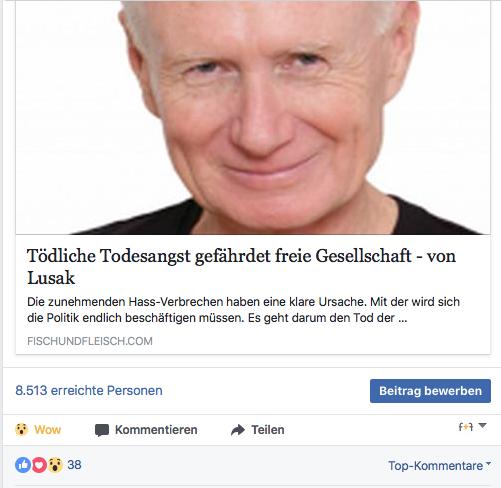Click the small caret after Top-Kommentare

(488, 464)
